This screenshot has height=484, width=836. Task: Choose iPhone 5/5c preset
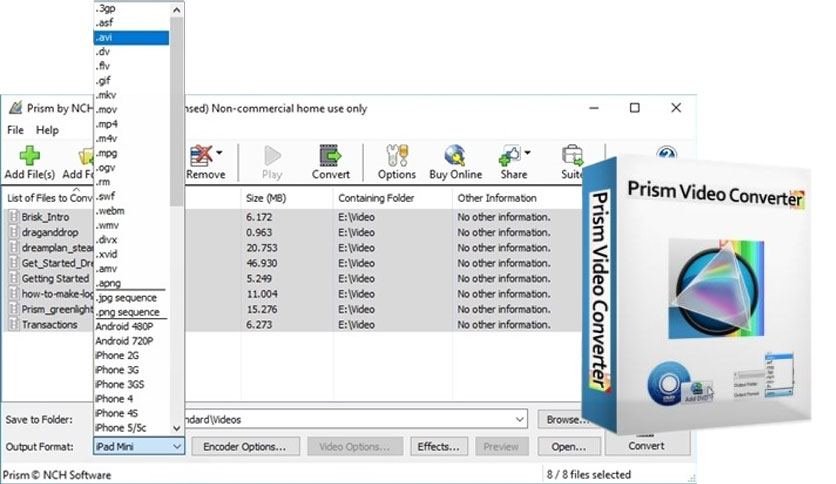(x=132, y=427)
